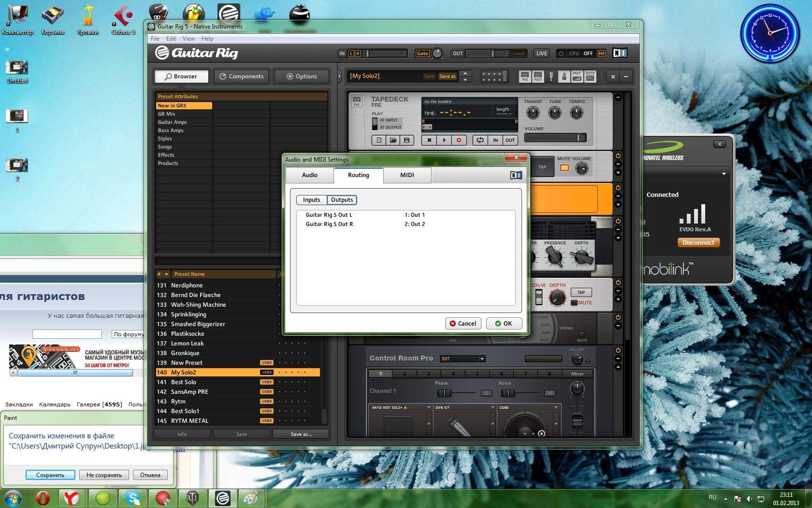Click the Inputs routing button

click(311, 200)
